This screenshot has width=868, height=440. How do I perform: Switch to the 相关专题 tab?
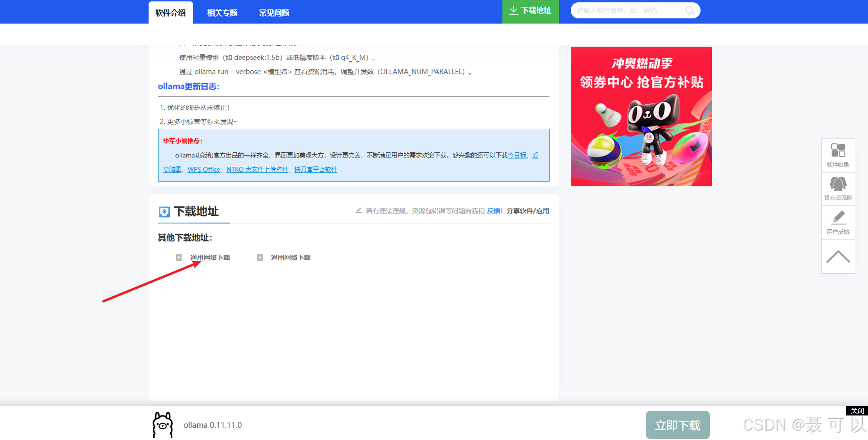coord(222,13)
